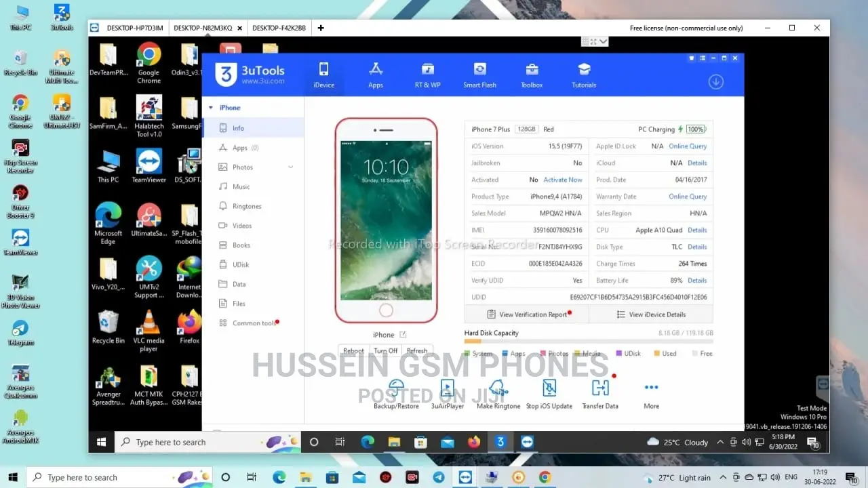This screenshot has width=868, height=488.
Task: Edit the iPhone device name icon
Action: click(403, 334)
